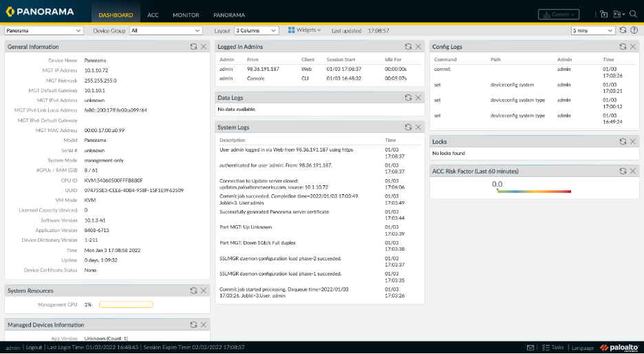Open the help question mark icon
Screen dimensions: 644x354
(x=634, y=30)
